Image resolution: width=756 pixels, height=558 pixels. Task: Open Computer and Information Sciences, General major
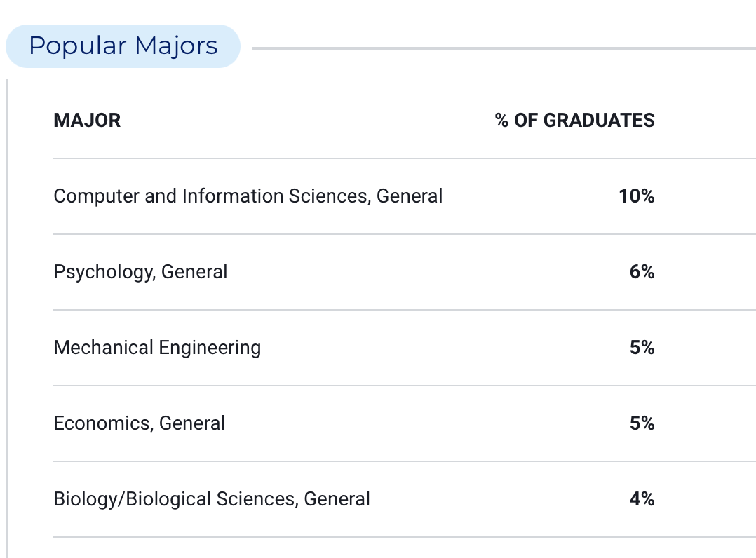click(x=248, y=196)
